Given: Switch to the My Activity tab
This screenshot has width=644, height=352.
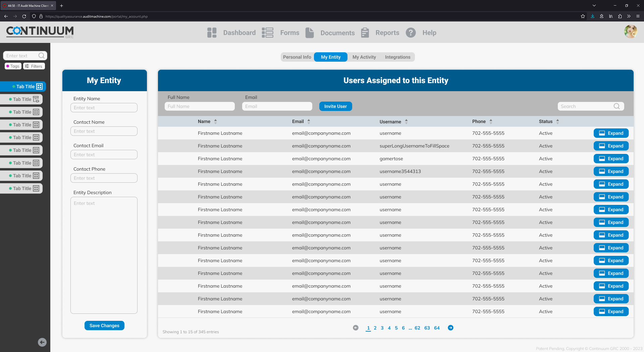Looking at the screenshot, I should (x=364, y=57).
